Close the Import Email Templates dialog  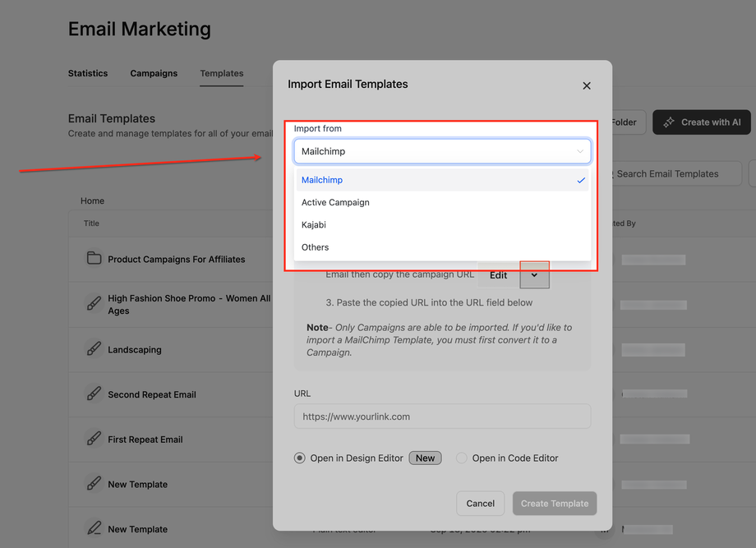tap(587, 85)
